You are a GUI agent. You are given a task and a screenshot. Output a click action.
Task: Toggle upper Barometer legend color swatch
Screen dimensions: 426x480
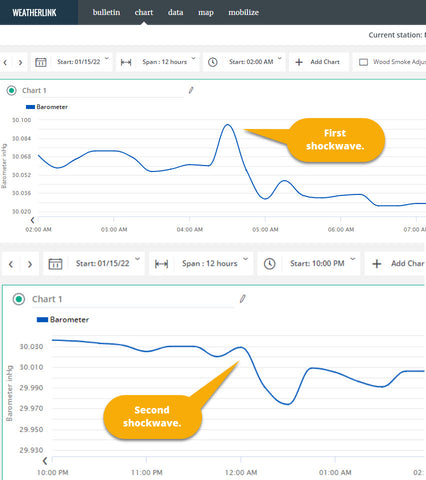coord(30,107)
